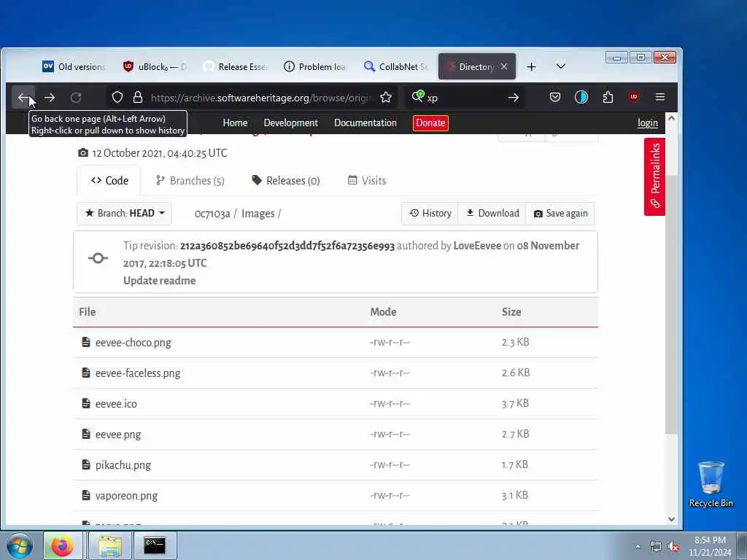747x560 pixels.
Task: Click the blue circular extension icon
Action: tap(581, 98)
